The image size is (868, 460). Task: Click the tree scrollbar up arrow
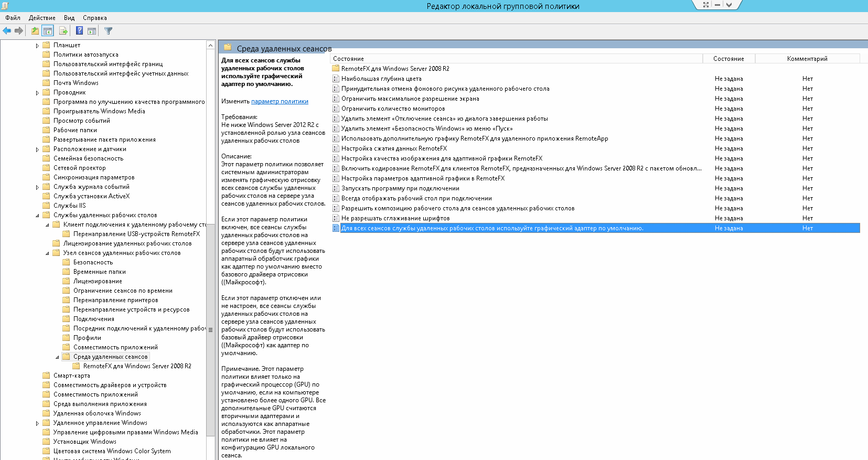pos(210,45)
